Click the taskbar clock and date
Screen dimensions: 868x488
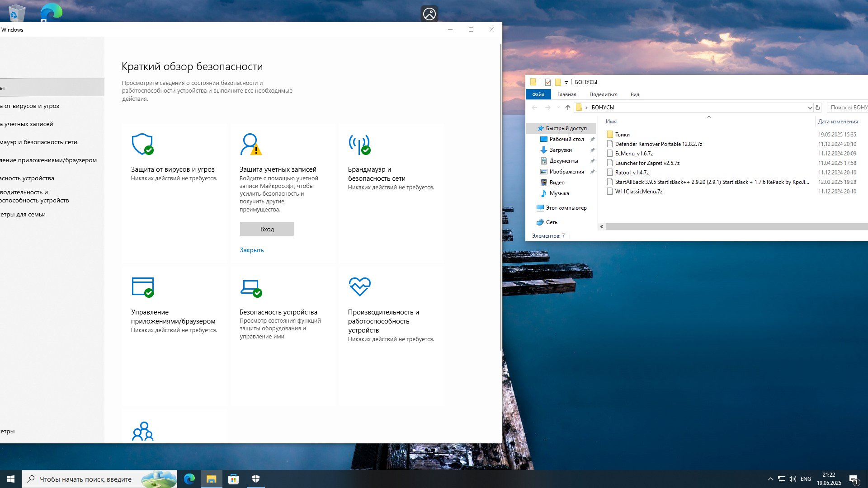tap(829, 479)
